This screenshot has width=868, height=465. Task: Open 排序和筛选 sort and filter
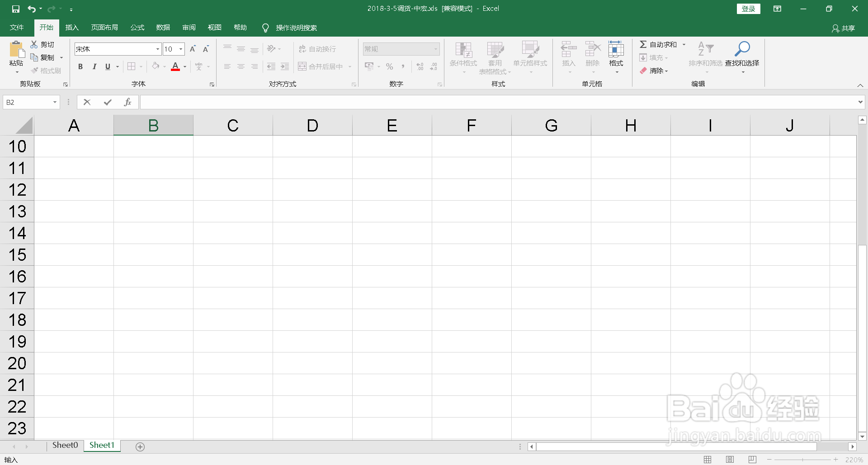(x=706, y=57)
